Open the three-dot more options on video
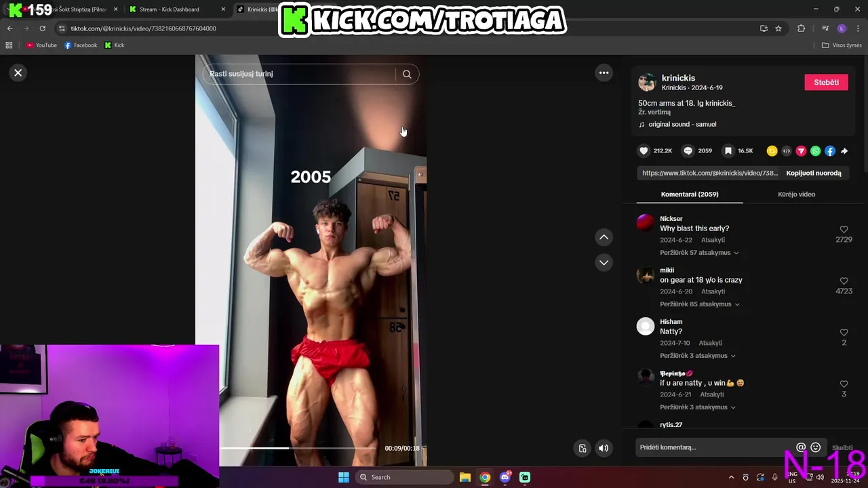 pos(604,73)
